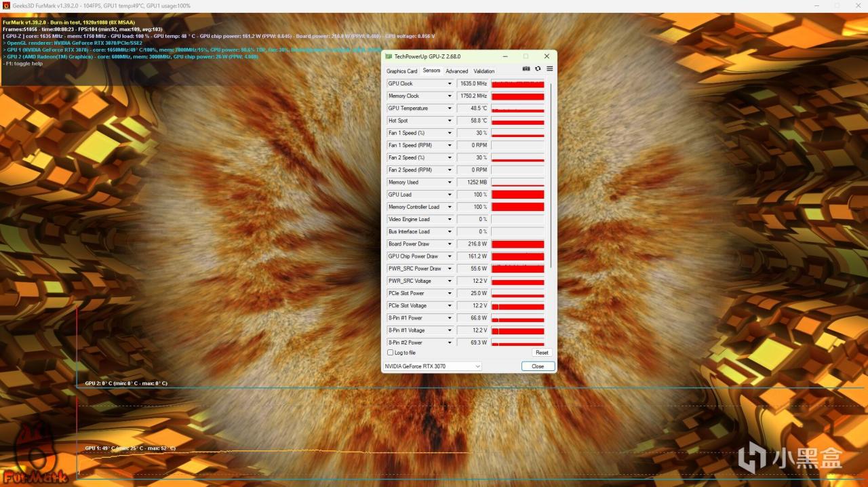Open the PWR_SRC Voltage dropdown
This screenshot has width=868, height=487.
click(449, 281)
